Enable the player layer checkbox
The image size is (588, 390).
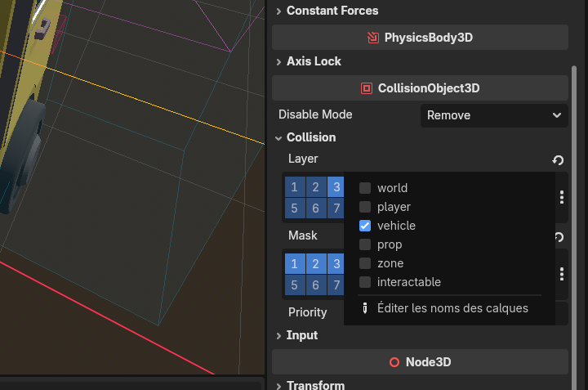365,207
